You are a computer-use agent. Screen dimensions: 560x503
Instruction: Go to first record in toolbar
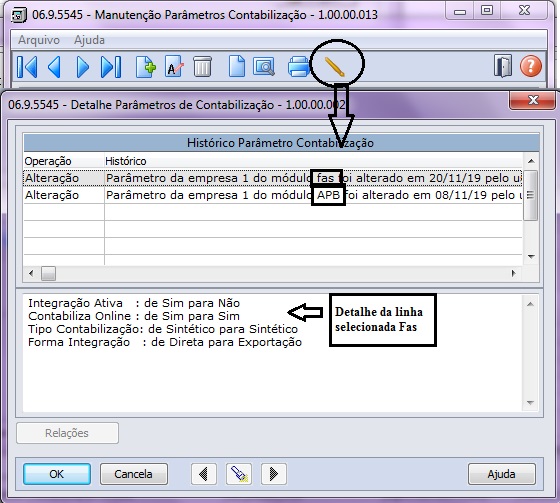pos(27,67)
